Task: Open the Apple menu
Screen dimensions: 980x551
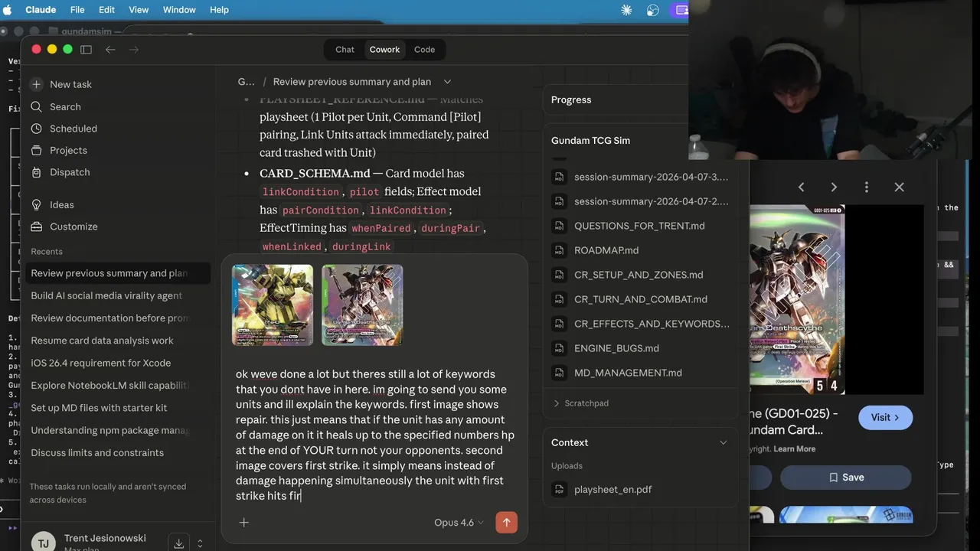Action: click(x=8, y=10)
